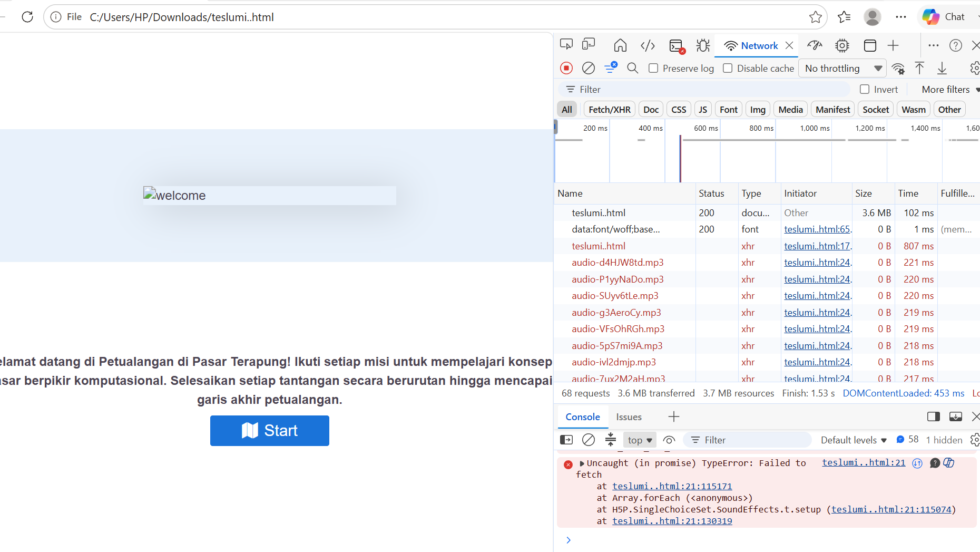Open the Sources bug icon panel
This screenshot has height=552, width=980.
[x=703, y=46]
